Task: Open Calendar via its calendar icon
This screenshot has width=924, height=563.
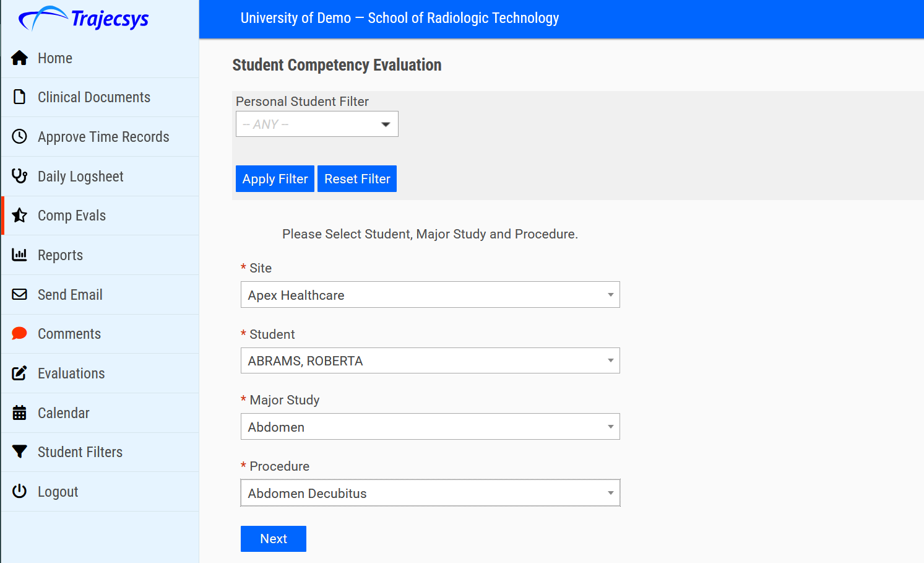Action: [x=19, y=413]
